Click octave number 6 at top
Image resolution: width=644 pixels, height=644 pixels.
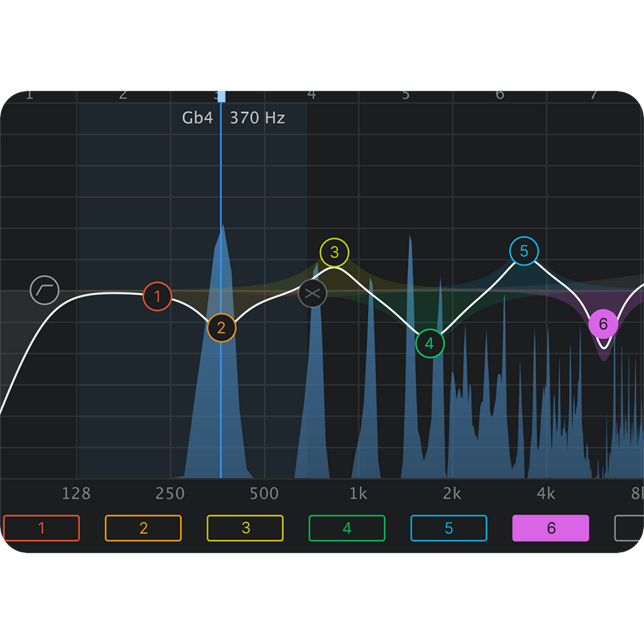(500, 95)
